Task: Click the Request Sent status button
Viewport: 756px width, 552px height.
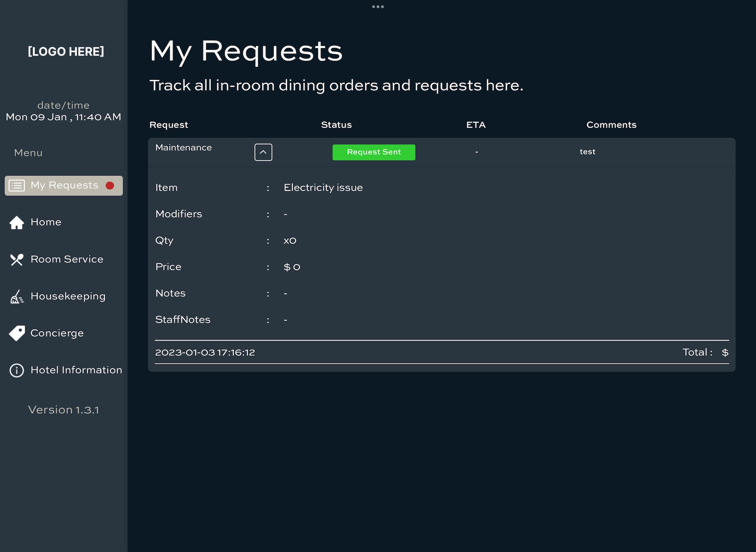Action: coord(374,152)
